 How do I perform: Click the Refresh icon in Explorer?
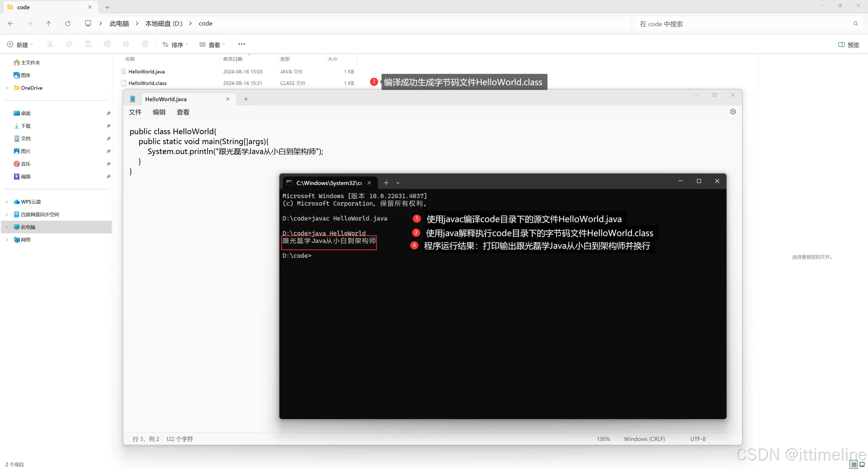point(68,23)
